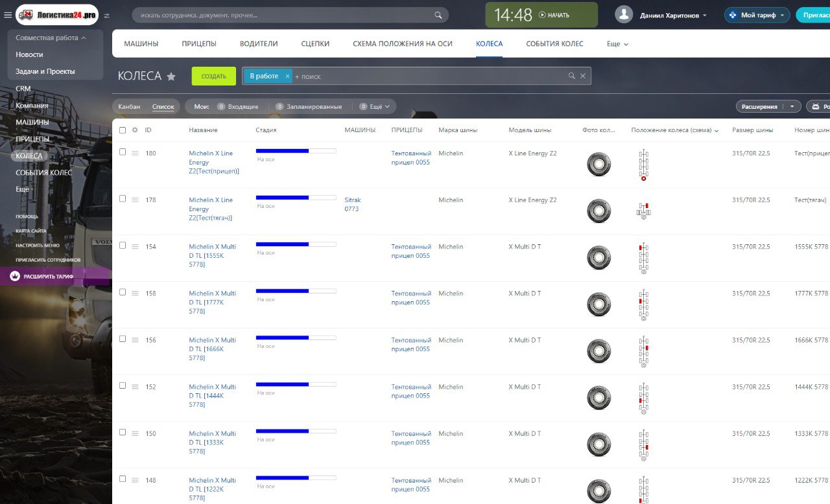This screenshot has height=504, width=830.
Task: Toggle the sidebar collapse arrows beside logo
Action: 107,16
